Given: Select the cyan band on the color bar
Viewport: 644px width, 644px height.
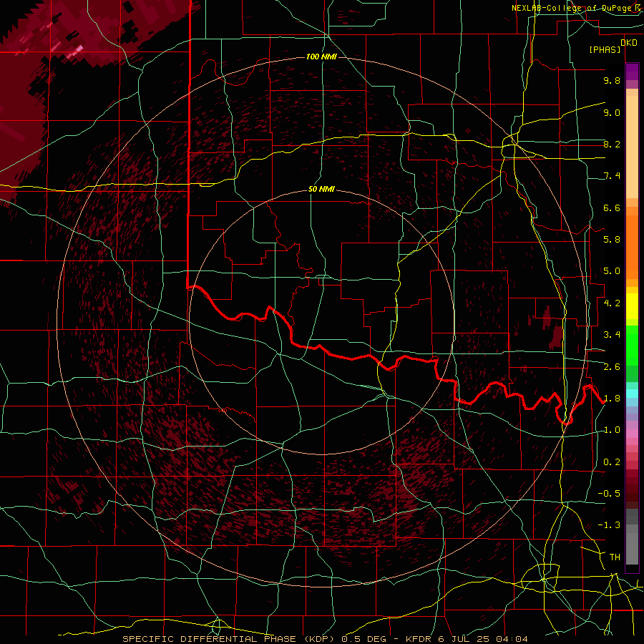Looking at the screenshot, I should click(632, 394).
